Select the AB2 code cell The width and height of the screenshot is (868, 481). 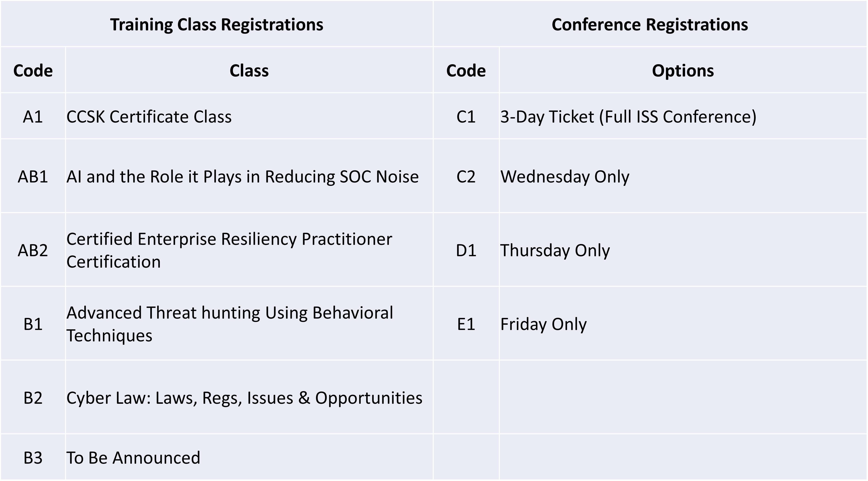pyautogui.click(x=33, y=250)
